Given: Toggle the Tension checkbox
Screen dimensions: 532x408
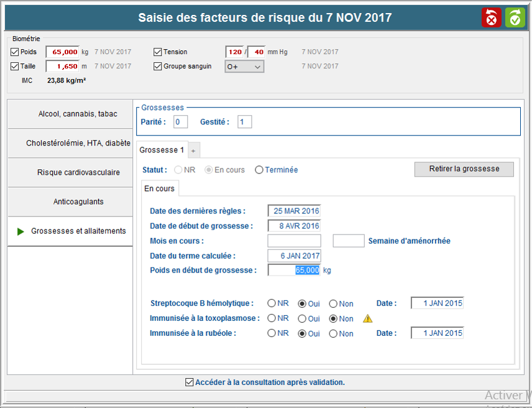Looking at the screenshot, I should click(158, 52).
